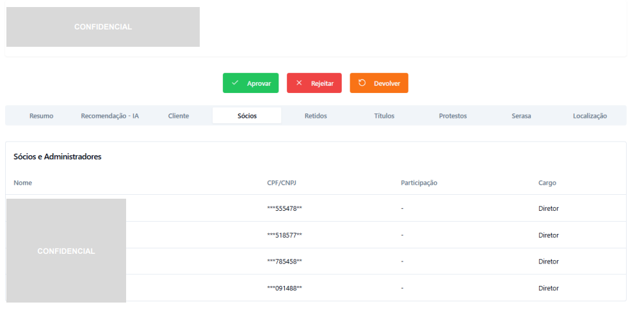This screenshot has height=316, width=644.
Task: Show the Localização tab
Action: (590, 116)
